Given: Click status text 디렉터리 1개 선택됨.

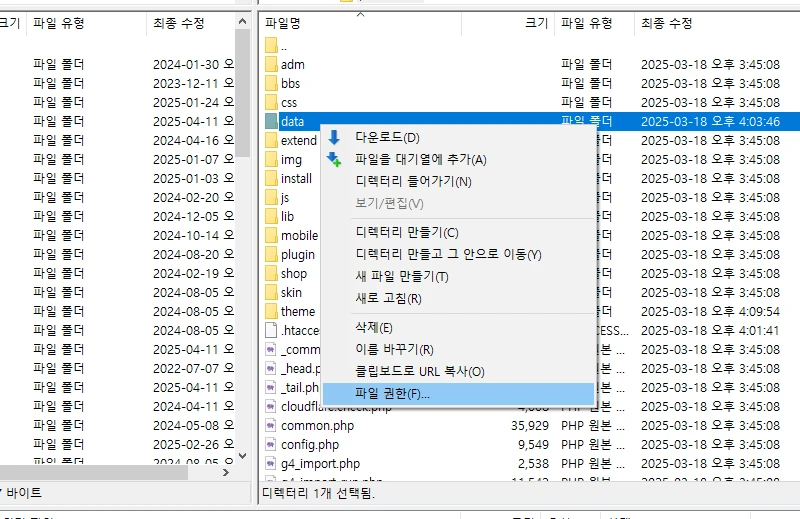Looking at the screenshot, I should (318, 493).
